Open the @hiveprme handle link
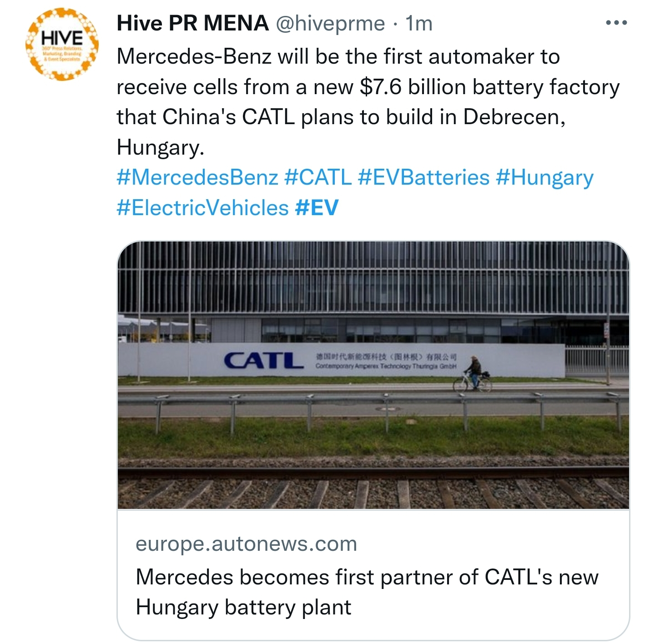 (x=330, y=24)
